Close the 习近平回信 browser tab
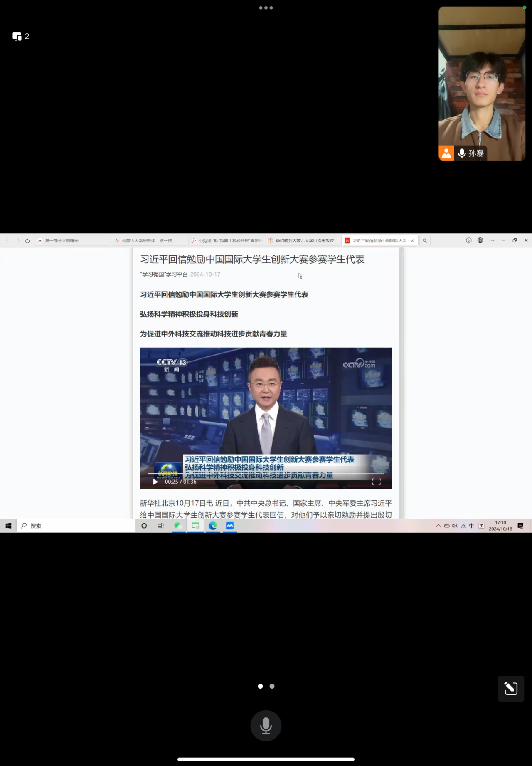 [412, 241]
